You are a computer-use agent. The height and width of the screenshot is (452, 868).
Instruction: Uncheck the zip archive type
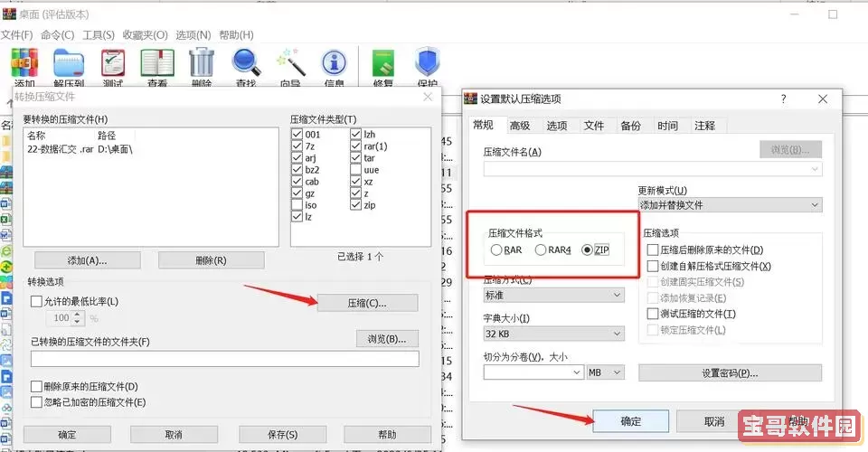[x=356, y=204]
